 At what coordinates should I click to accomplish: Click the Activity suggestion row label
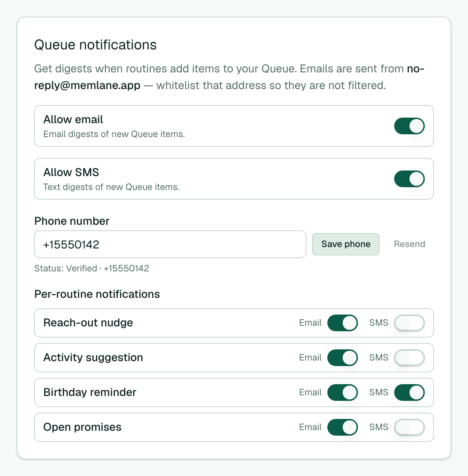(93, 358)
